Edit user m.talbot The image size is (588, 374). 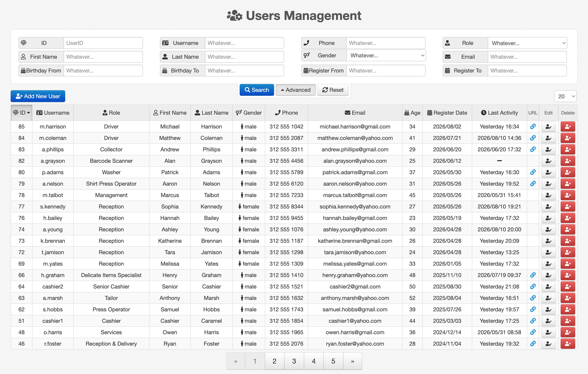pyautogui.click(x=548, y=195)
